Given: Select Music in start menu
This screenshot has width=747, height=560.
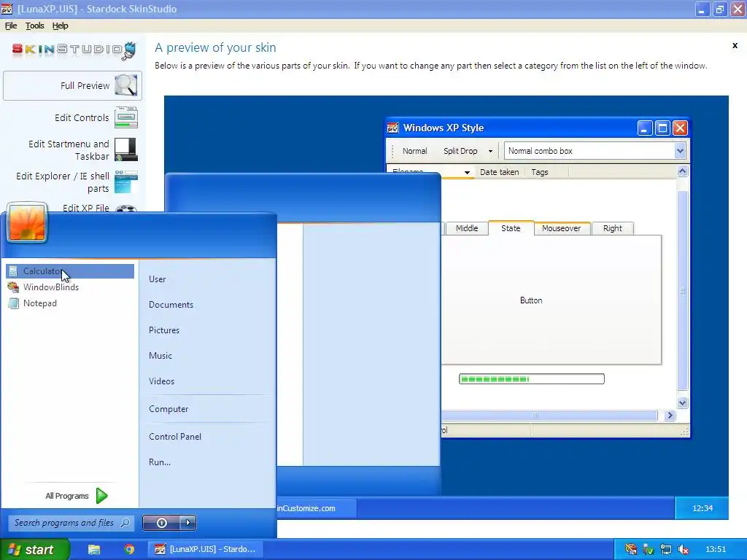Looking at the screenshot, I should [160, 356].
